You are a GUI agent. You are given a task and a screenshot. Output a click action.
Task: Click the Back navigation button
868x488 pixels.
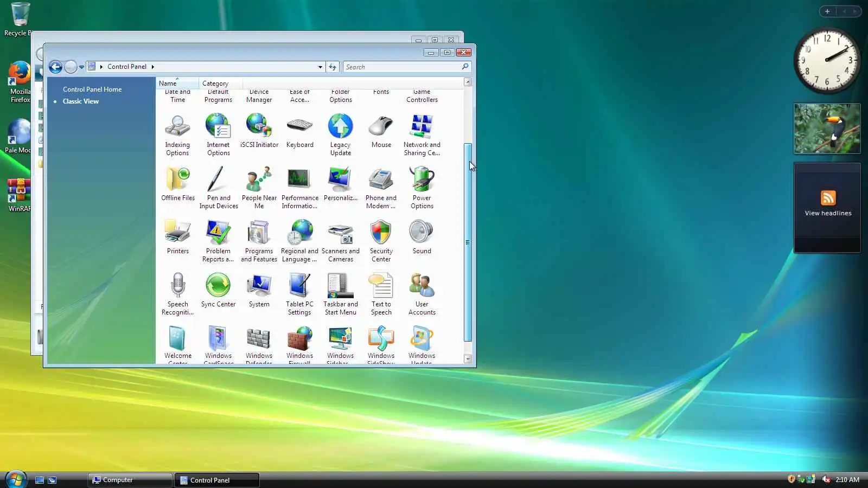tap(55, 67)
